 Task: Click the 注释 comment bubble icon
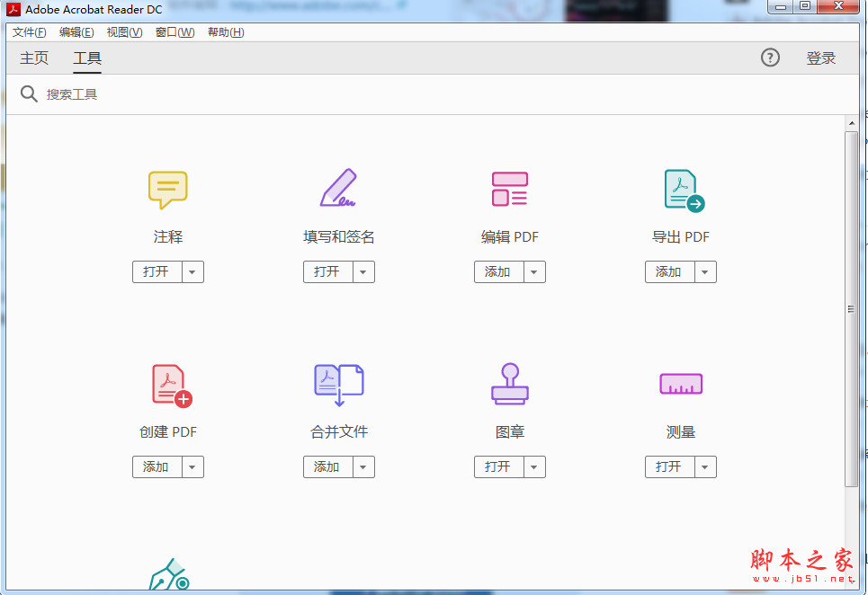coord(167,190)
